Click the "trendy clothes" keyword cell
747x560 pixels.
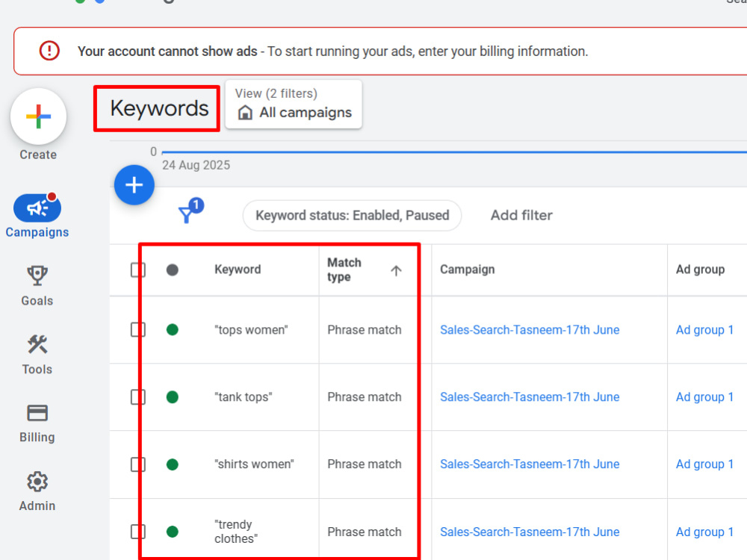click(236, 532)
